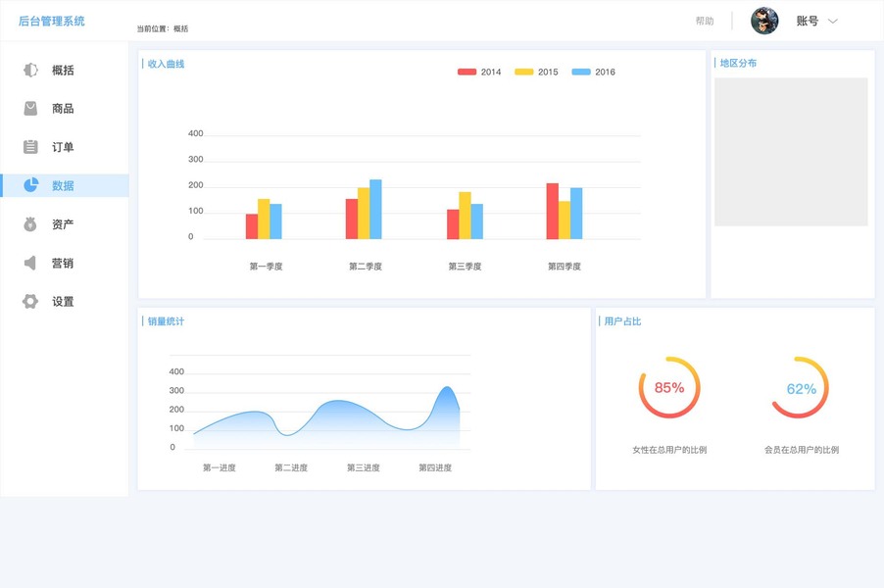Toggle the 2014 series in the legend

coord(479,72)
